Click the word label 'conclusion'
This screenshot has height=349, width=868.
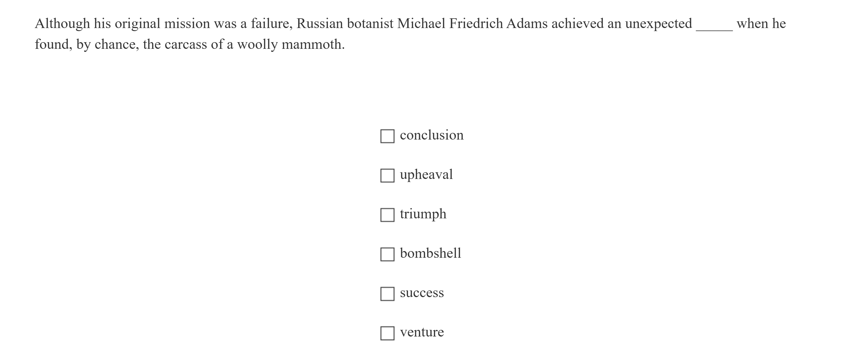tap(431, 135)
